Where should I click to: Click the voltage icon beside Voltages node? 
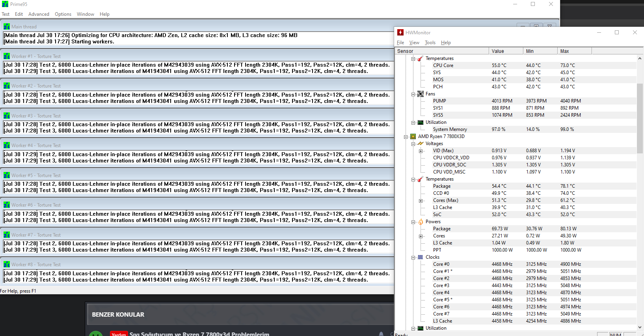tap(421, 144)
